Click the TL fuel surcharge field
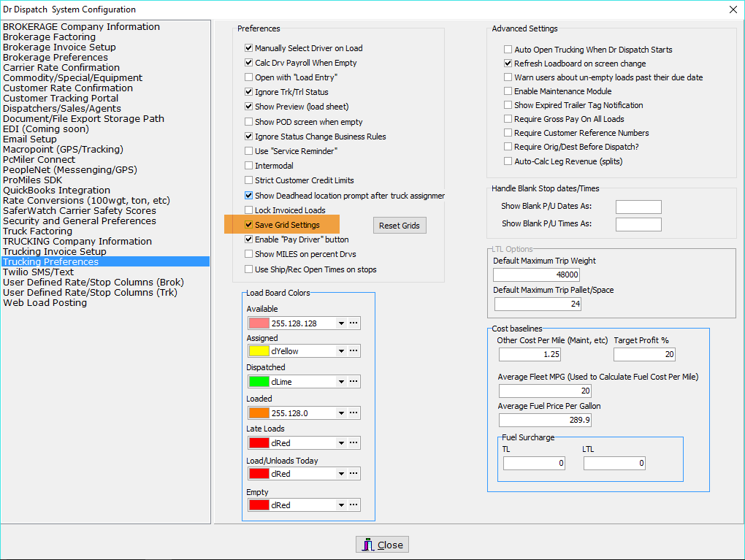745x560 pixels. pyautogui.click(x=534, y=463)
